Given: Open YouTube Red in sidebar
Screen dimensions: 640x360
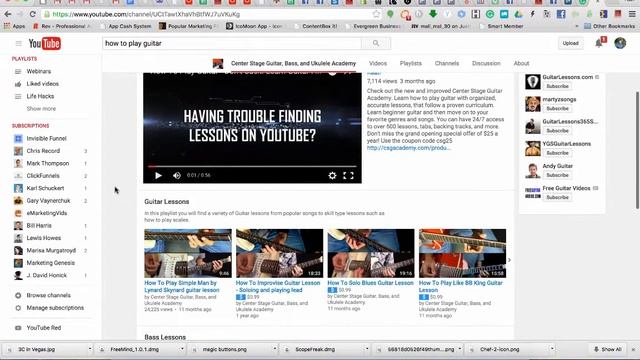Looking at the screenshot, I should pos(43,328).
